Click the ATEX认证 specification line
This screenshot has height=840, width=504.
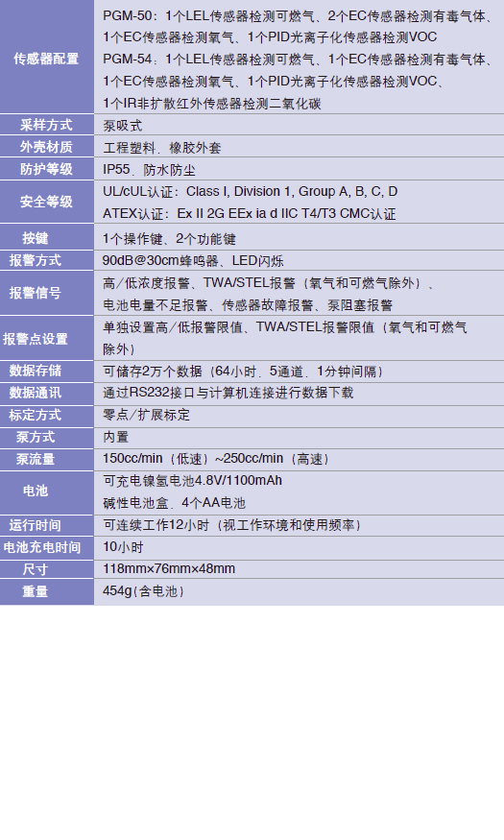pyautogui.click(x=249, y=214)
